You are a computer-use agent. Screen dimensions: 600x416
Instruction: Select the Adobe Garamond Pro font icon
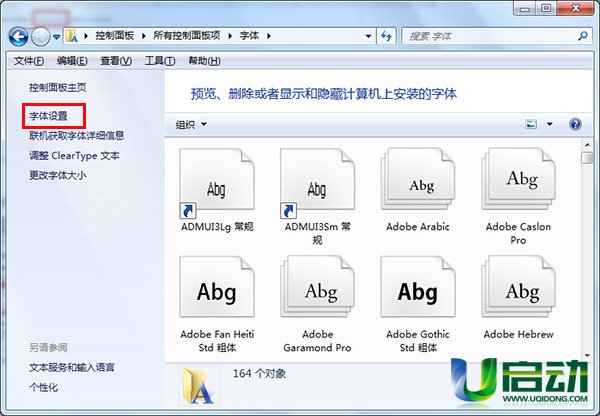pyautogui.click(x=317, y=287)
